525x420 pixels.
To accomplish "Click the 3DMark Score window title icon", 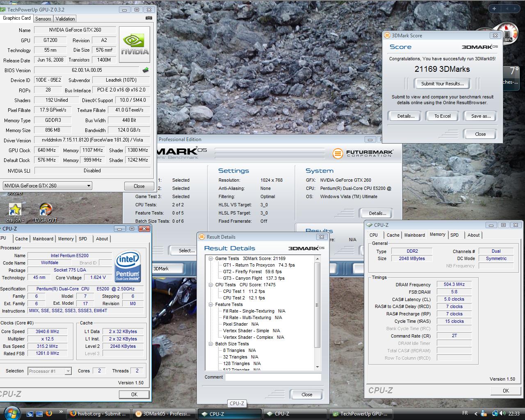I will point(387,36).
